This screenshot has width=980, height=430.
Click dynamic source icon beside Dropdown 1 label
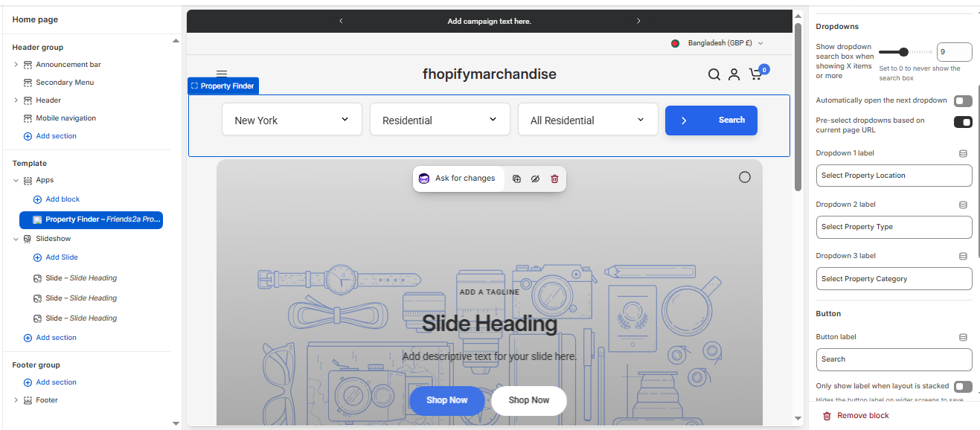(x=963, y=153)
